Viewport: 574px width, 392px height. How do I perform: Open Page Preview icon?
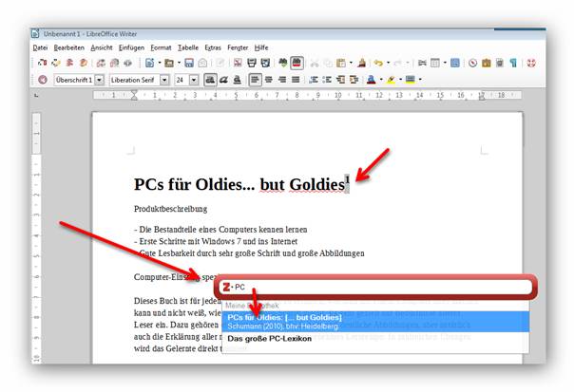click(265, 63)
